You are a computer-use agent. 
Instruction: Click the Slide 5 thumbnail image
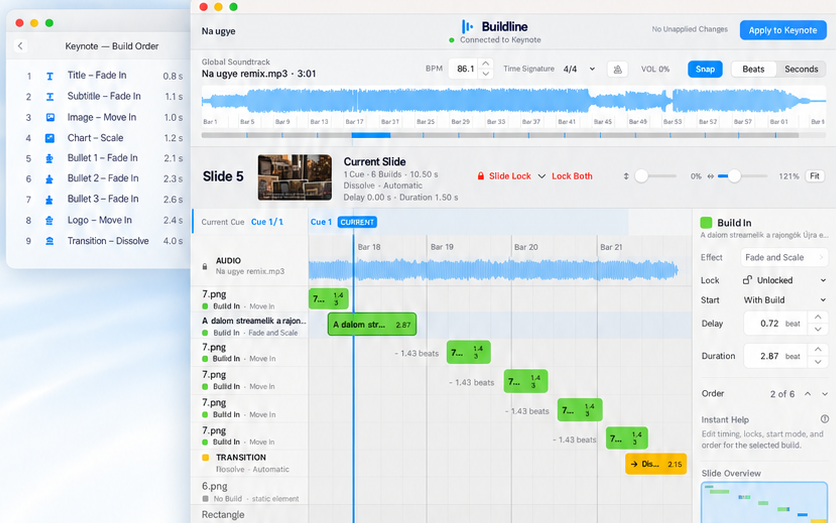[295, 178]
